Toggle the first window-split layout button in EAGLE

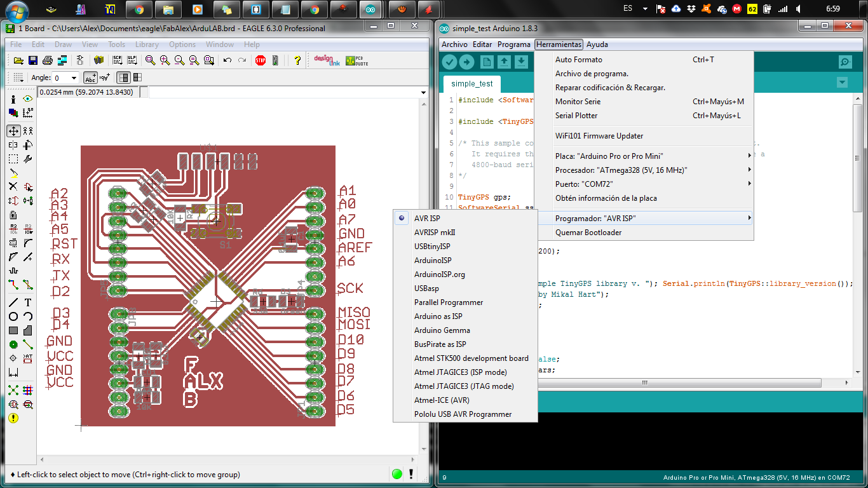coord(124,78)
